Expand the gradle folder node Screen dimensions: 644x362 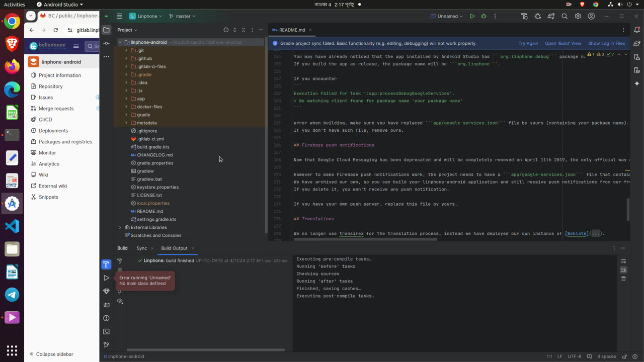tap(126, 115)
